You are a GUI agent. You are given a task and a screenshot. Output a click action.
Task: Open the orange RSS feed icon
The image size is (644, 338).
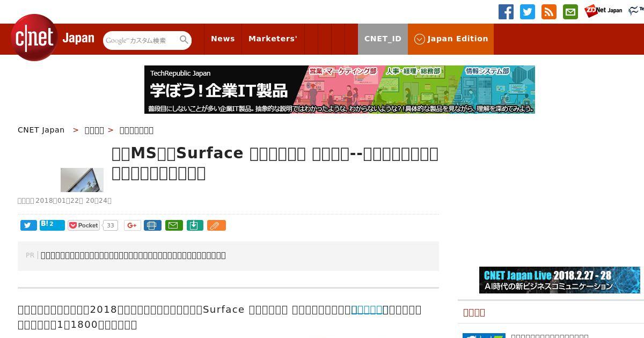tap(549, 12)
